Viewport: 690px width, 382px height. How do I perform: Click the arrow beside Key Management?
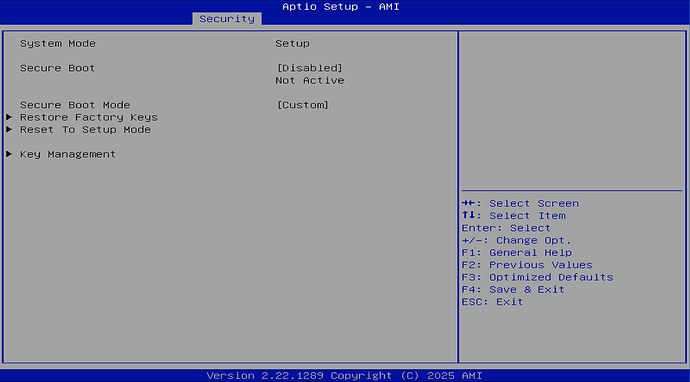pyautogui.click(x=9, y=154)
